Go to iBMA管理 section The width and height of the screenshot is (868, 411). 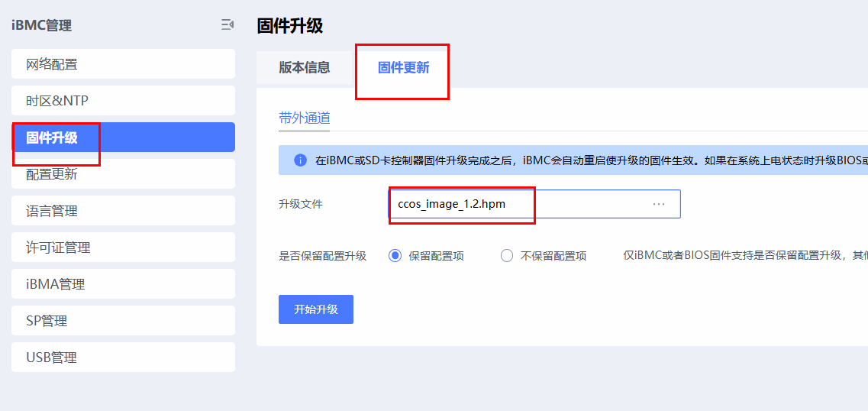123,284
